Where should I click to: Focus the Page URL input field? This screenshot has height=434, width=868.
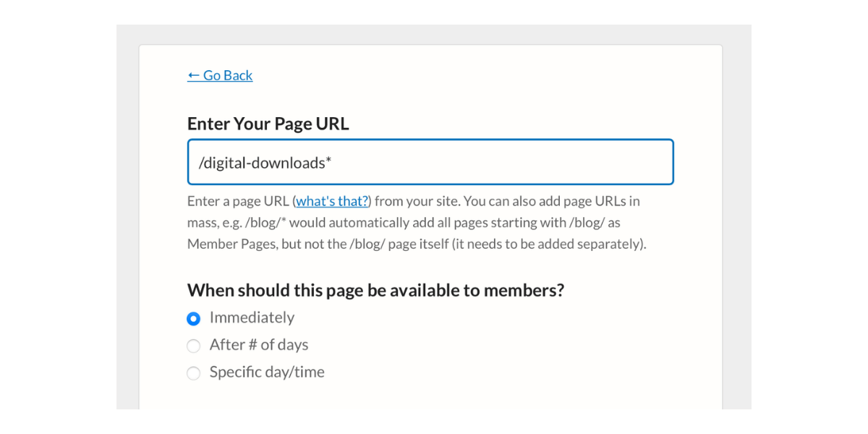(x=430, y=162)
